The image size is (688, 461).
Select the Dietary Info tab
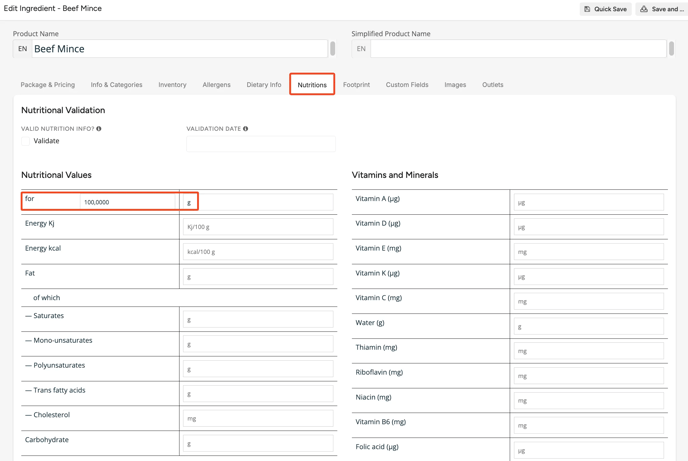coord(264,85)
